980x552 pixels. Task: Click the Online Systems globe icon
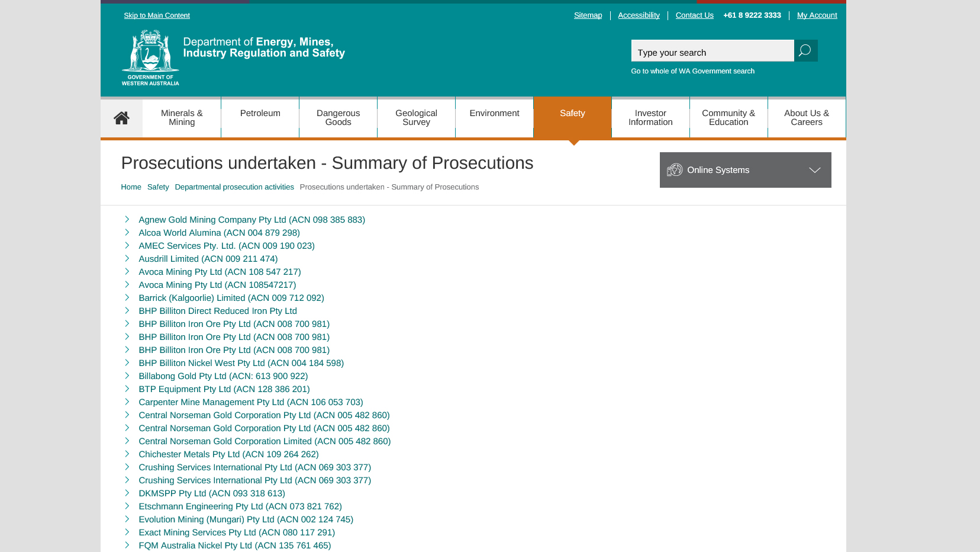coord(675,170)
